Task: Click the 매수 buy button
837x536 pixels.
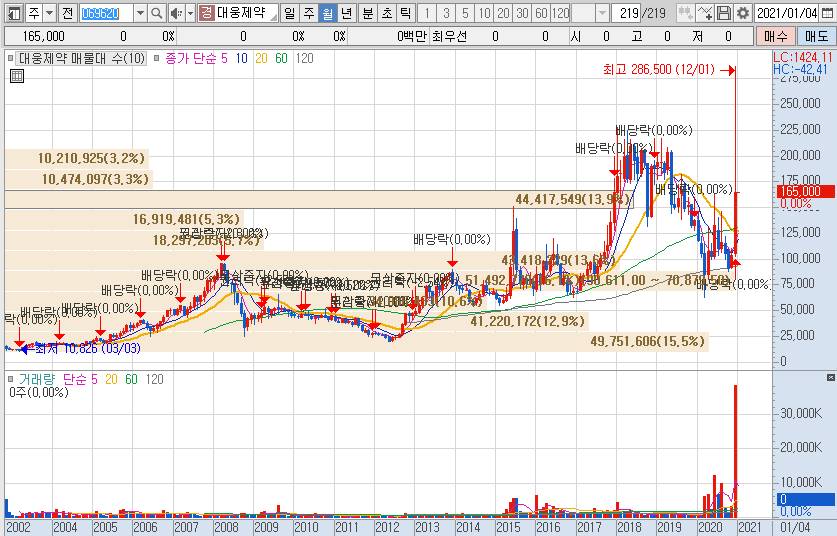Action: click(776, 36)
